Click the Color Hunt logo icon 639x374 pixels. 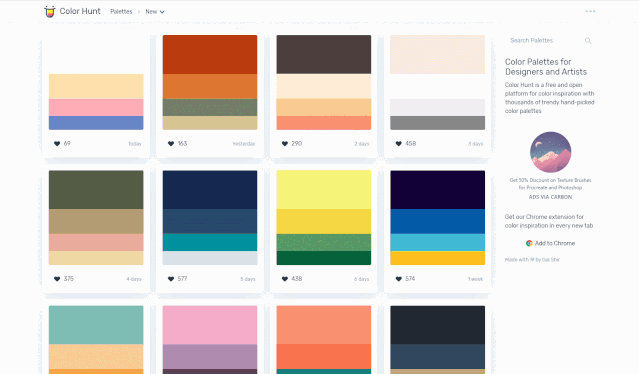coord(50,11)
